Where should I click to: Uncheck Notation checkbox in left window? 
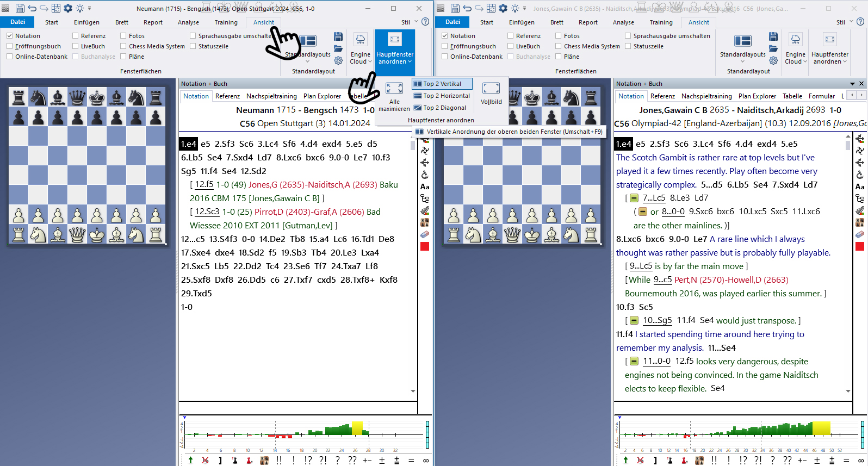[10, 36]
